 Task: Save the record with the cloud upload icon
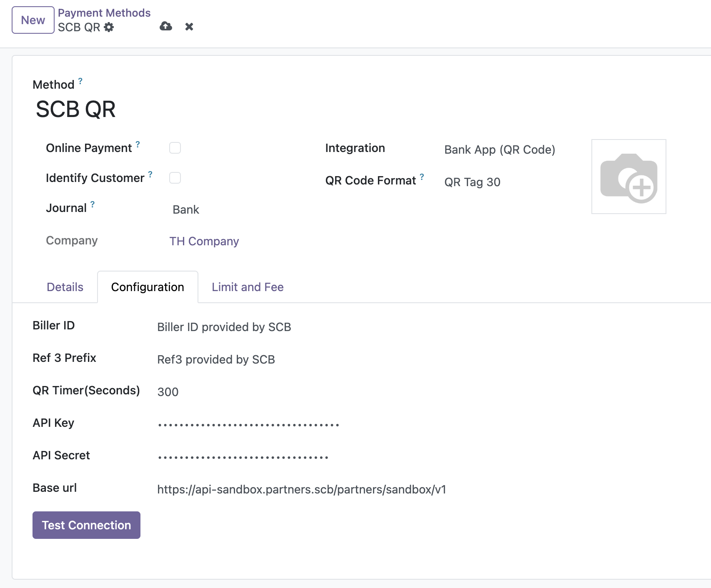coord(166,26)
